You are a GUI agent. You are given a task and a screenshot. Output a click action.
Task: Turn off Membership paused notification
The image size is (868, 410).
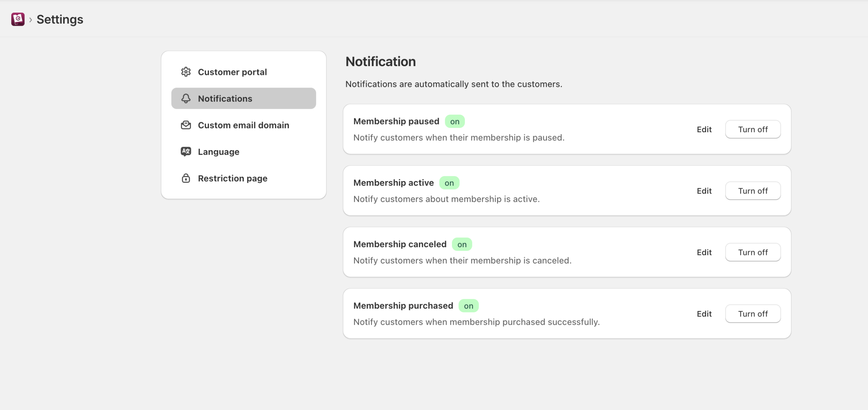coord(753,129)
